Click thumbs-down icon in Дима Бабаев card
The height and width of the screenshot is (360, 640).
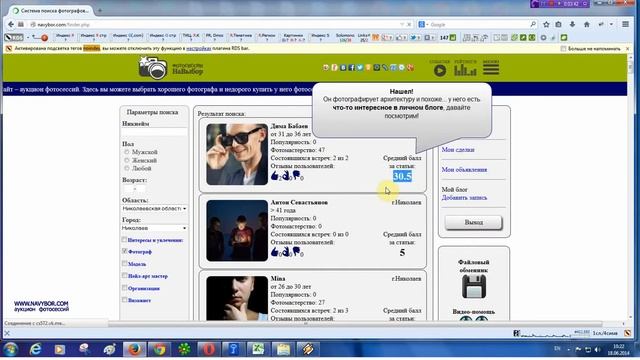click(296, 176)
